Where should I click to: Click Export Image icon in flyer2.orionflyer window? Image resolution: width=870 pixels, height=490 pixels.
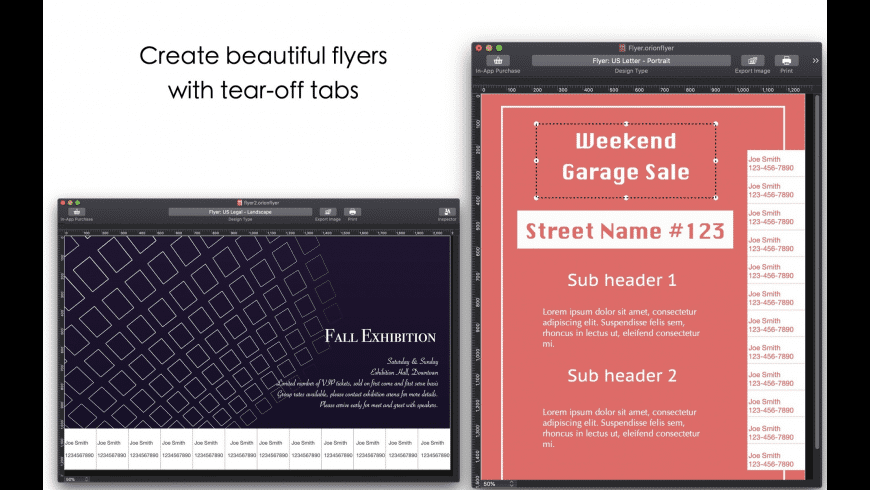click(x=328, y=212)
